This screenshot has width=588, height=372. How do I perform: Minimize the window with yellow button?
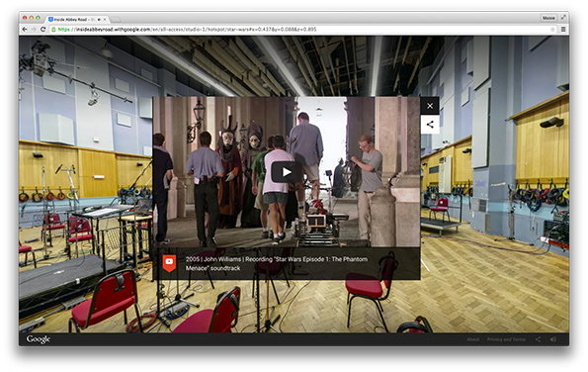[x=32, y=18]
